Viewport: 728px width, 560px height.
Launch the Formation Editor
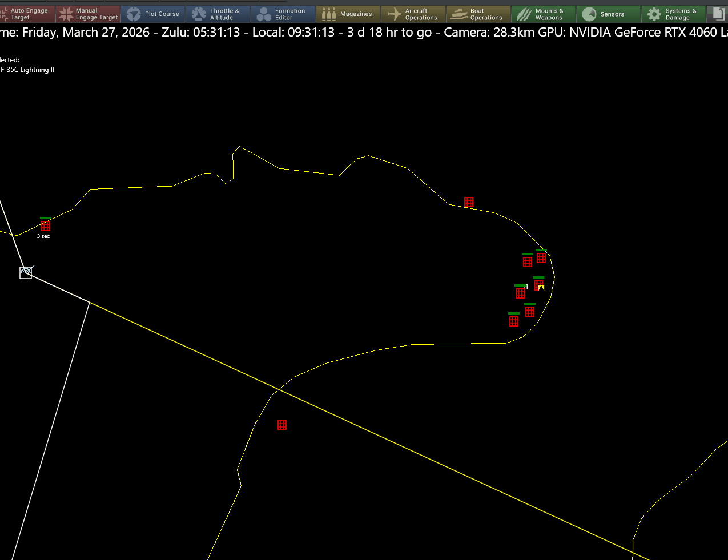pos(283,14)
